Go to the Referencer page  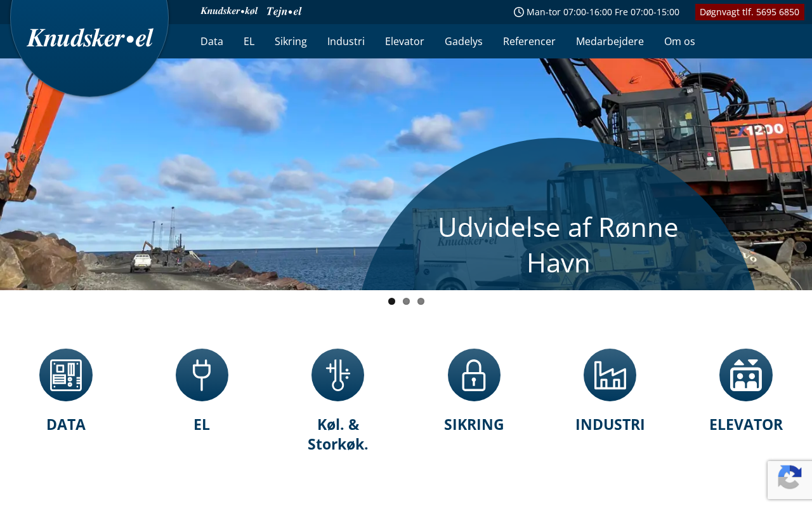[x=529, y=41]
